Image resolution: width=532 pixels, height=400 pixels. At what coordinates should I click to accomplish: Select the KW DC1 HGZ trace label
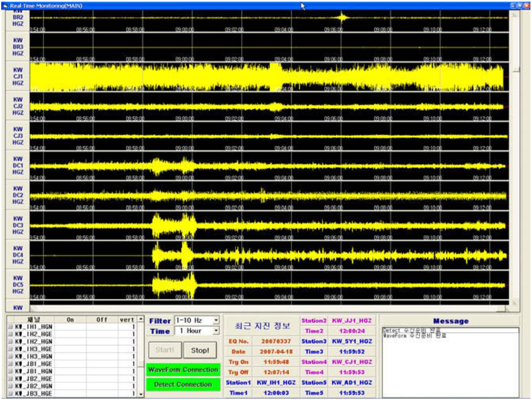point(18,165)
